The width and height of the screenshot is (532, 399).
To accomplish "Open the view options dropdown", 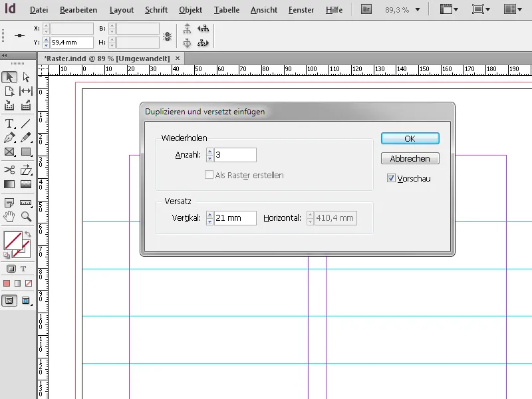I will click(448, 9).
